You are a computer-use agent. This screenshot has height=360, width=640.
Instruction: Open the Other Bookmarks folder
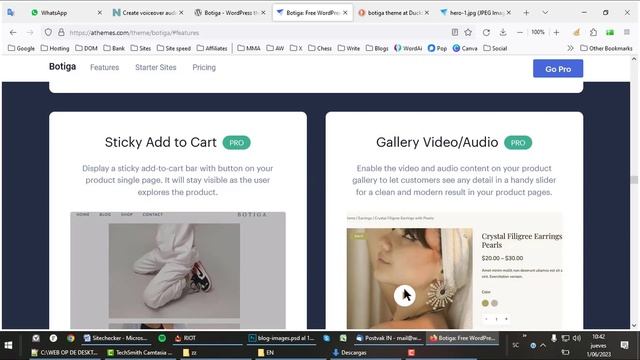(x=606, y=48)
